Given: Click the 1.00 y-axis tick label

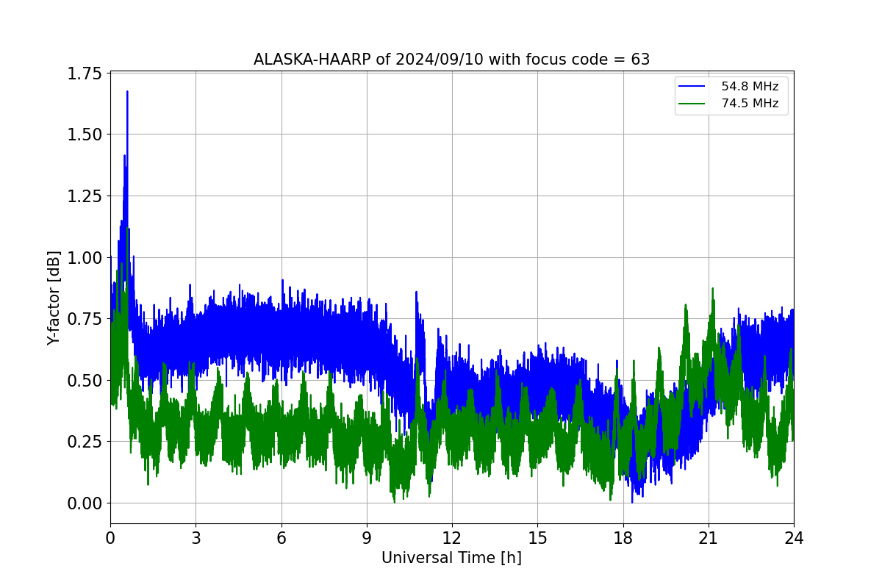Looking at the screenshot, I should click(85, 257).
